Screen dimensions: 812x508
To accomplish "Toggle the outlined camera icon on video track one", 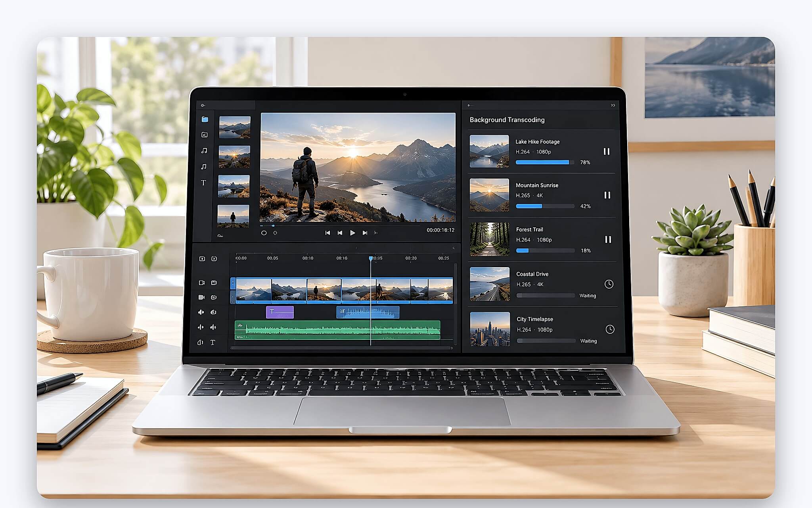I will click(202, 283).
